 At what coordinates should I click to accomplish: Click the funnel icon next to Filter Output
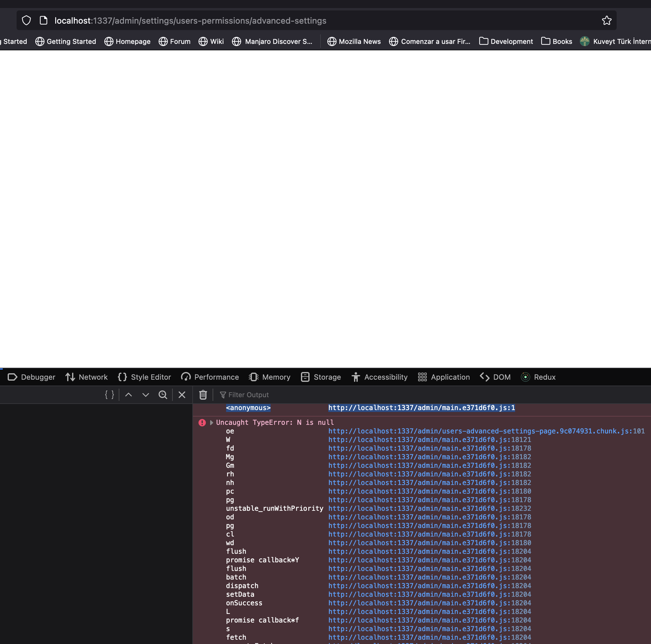(x=223, y=394)
